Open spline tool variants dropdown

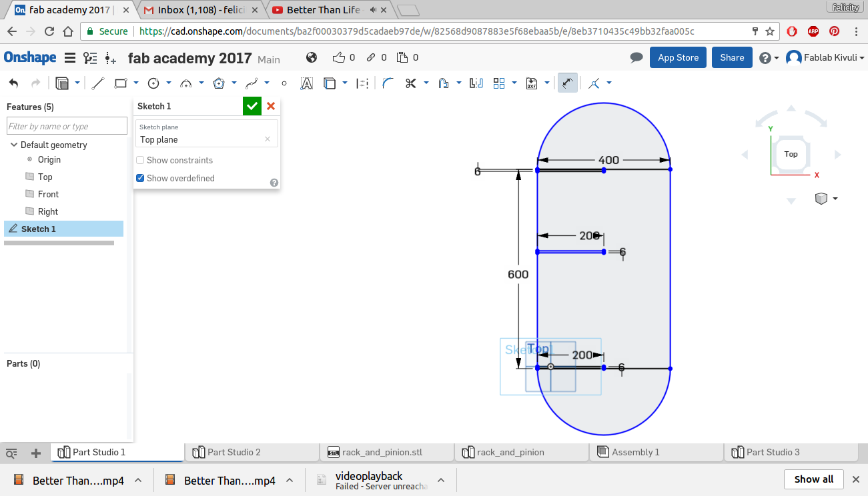pyautogui.click(x=267, y=83)
